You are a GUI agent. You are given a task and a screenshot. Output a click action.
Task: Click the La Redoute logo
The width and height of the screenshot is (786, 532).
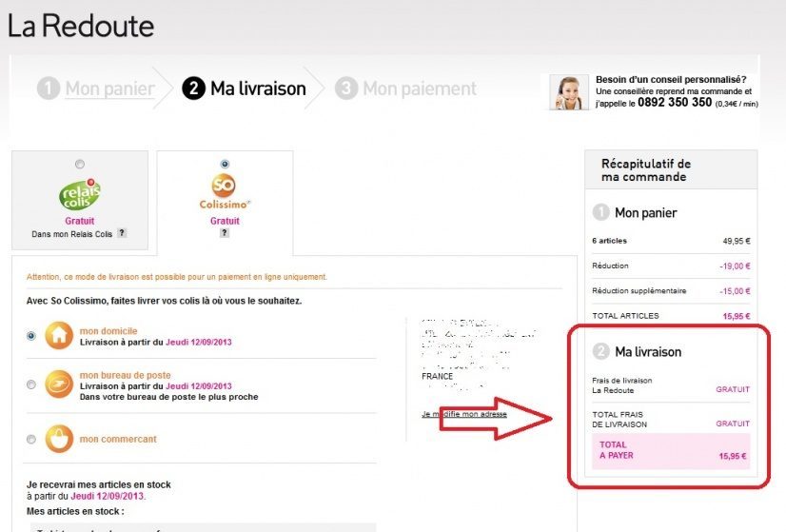click(x=81, y=26)
